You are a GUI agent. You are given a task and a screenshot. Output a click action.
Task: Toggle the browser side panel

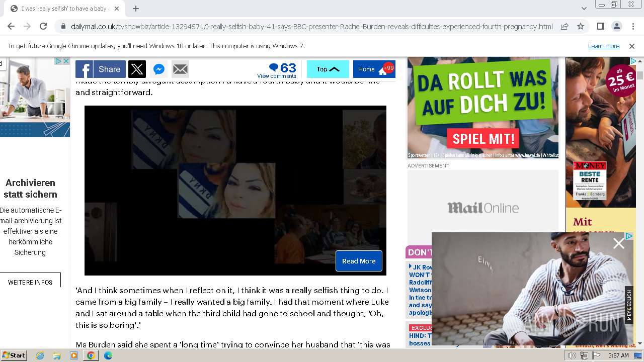coord(601,27)
